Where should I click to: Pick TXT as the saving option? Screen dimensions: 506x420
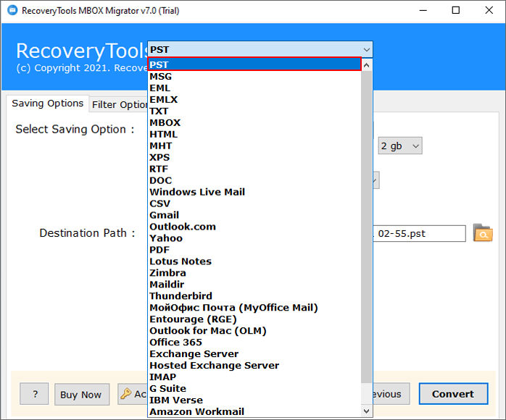(x=254, y=112)
